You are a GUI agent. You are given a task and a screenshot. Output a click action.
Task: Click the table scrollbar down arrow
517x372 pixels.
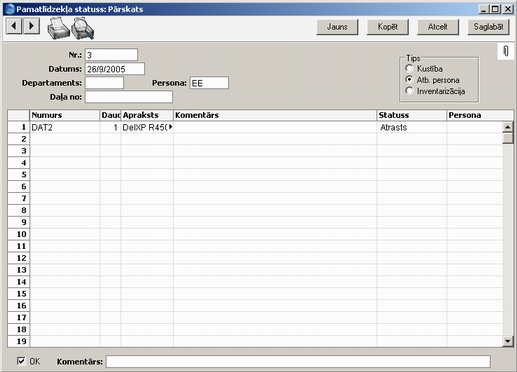(508, 341)
